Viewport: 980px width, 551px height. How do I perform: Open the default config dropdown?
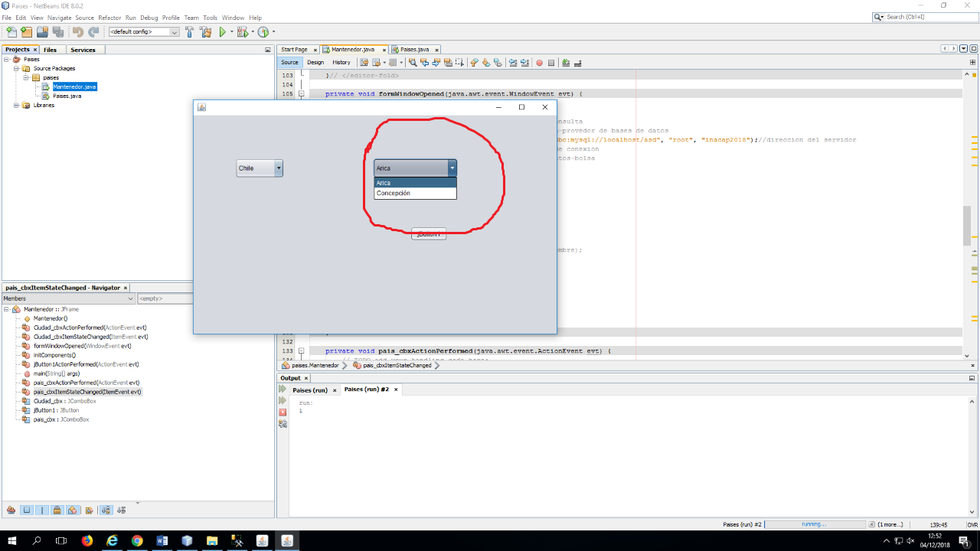click(x=144, y=32)
